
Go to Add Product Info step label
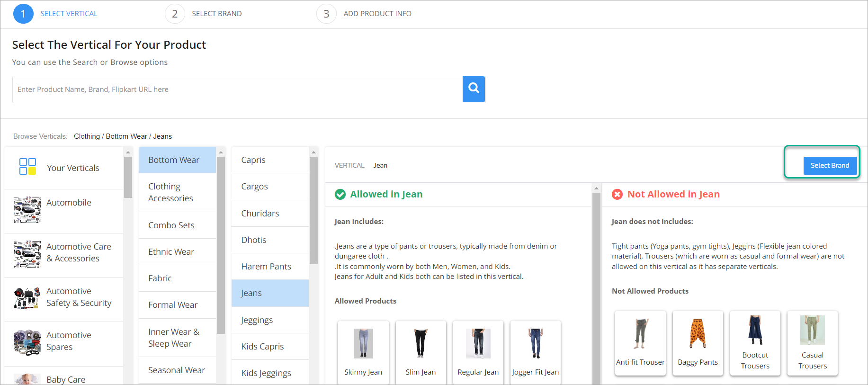coord(377,14)
